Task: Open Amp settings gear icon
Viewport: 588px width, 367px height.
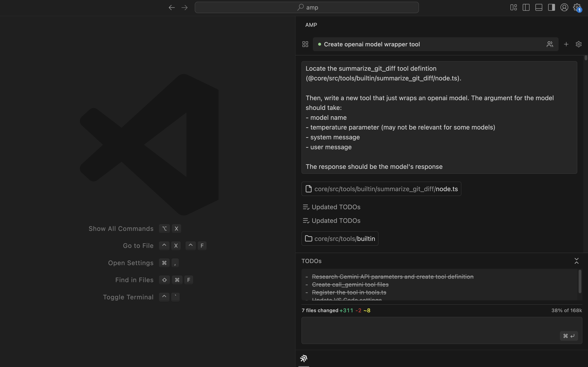Action: (578, 44)
